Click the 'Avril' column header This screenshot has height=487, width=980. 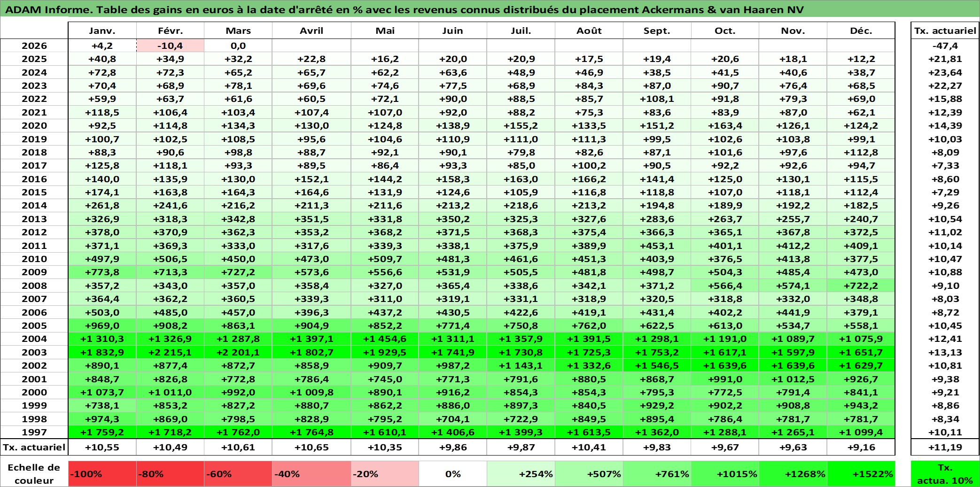point(311,31)
